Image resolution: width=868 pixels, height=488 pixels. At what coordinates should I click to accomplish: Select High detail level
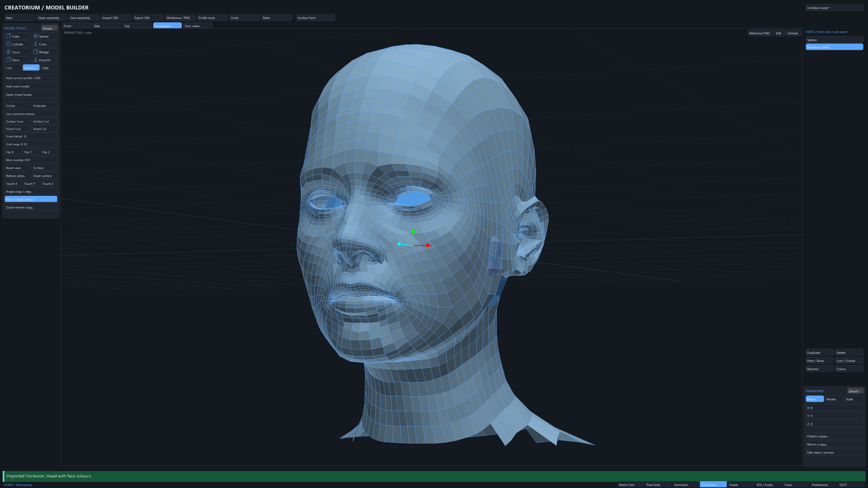(49, 68)
